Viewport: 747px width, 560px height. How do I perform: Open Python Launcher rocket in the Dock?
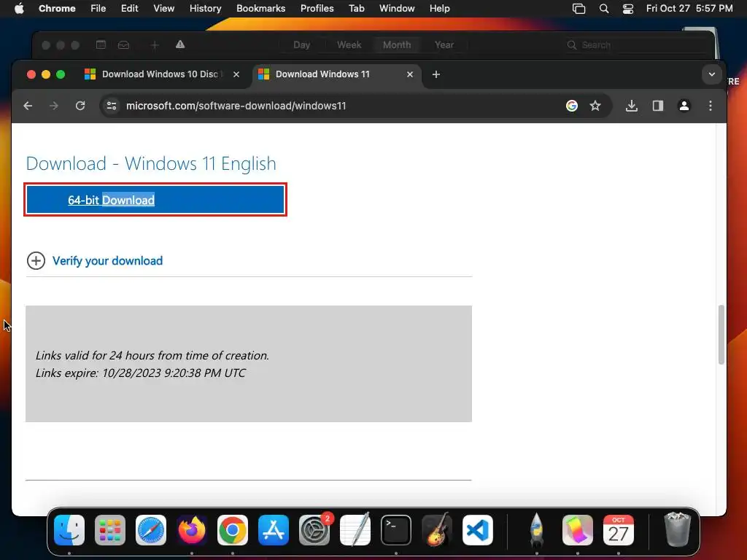[x=536, y=529]
